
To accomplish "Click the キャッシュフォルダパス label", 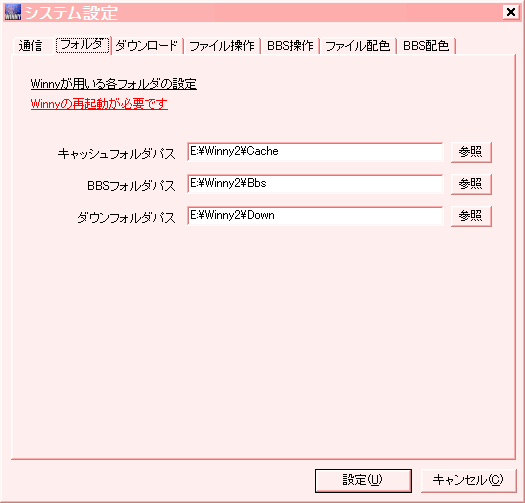I will (116, 154).
